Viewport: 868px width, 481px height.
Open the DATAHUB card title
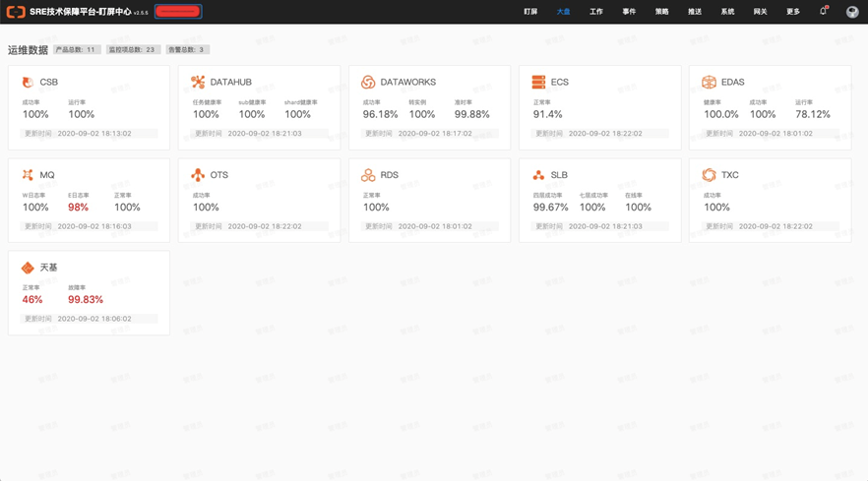pyautogui.click(x=231, y=82)
